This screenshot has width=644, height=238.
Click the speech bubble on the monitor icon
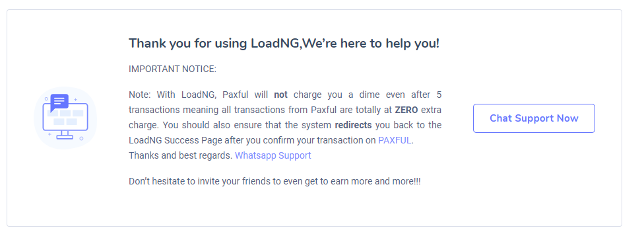click(x=59, y=102)
